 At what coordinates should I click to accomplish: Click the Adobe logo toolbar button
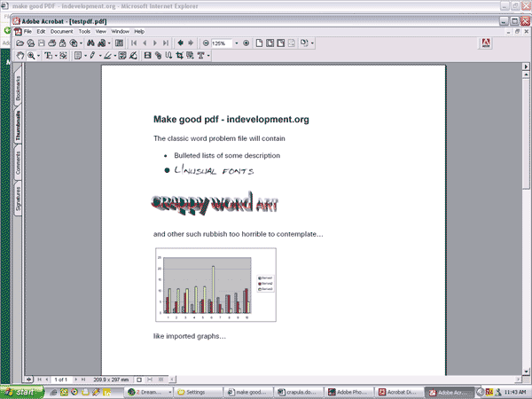(x=486, y=43)
